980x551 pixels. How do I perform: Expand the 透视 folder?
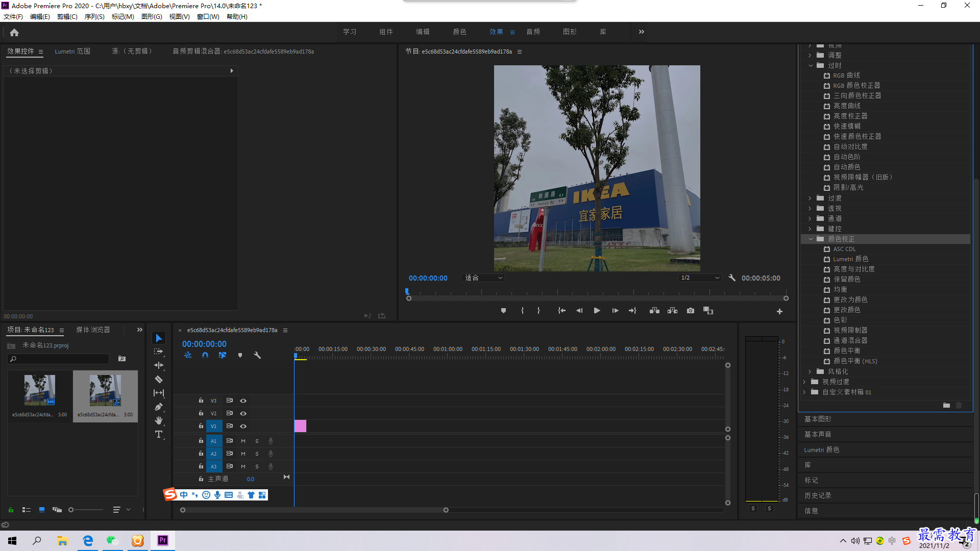[810, 208]
